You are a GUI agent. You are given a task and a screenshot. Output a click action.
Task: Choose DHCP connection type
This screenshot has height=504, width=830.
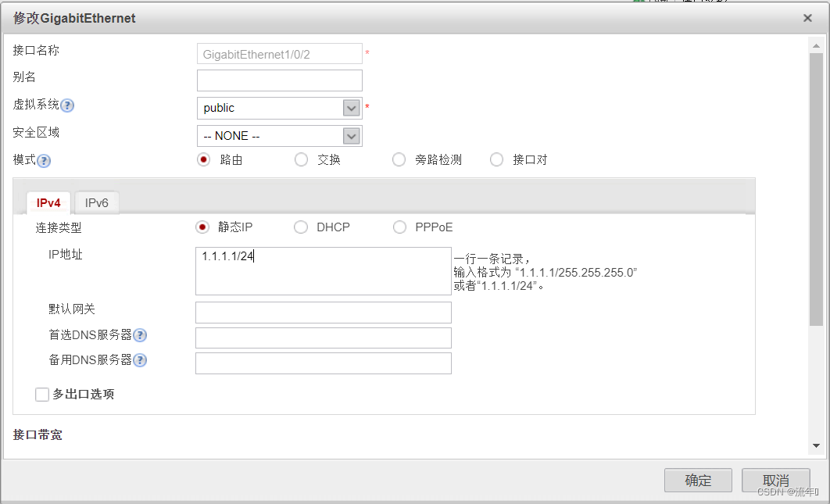[x=301, y=227]
